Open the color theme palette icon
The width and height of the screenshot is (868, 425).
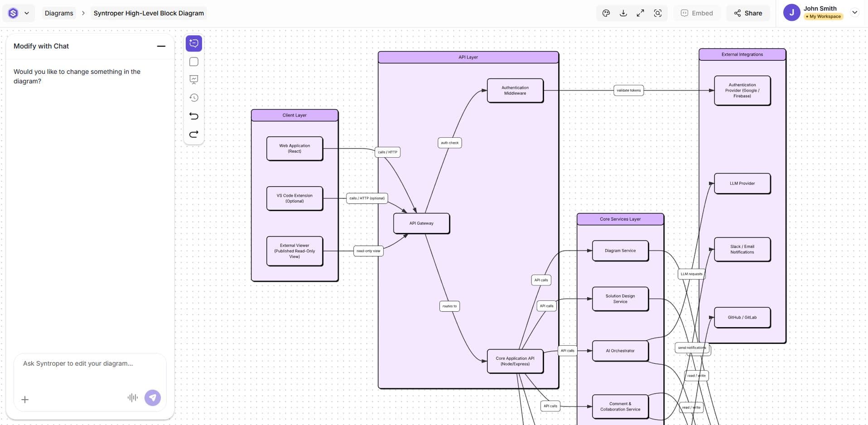(x=606, y=13)
